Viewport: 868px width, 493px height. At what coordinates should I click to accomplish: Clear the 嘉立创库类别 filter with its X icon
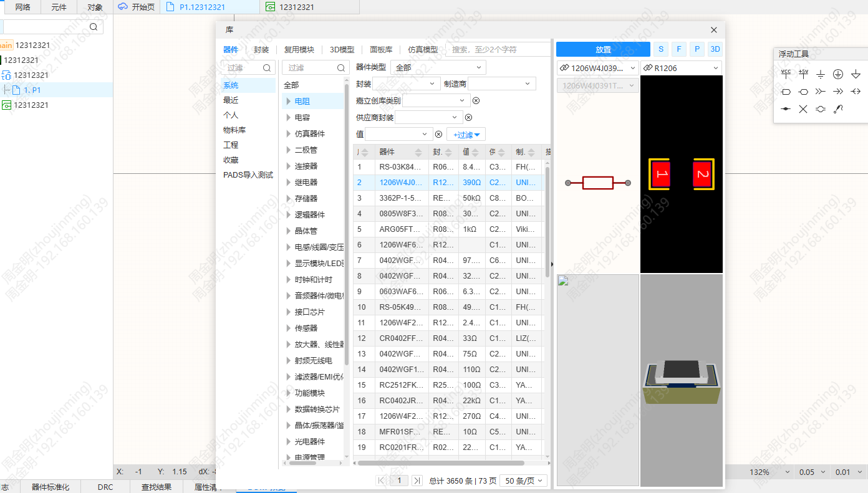(x=476, y=100)
